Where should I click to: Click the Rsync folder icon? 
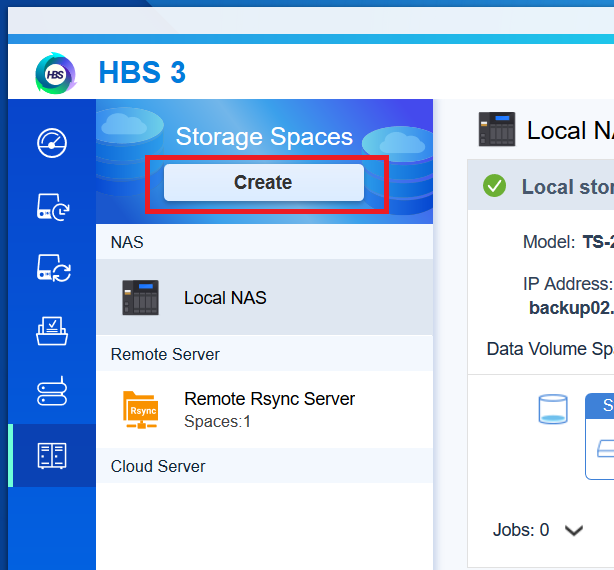[x=141, y=409]
